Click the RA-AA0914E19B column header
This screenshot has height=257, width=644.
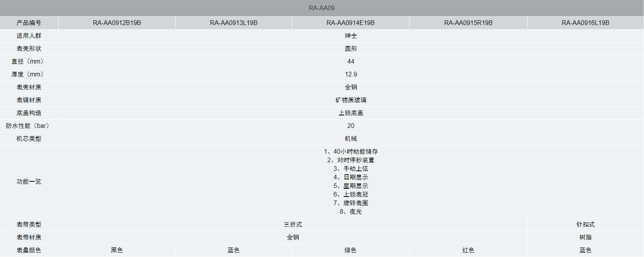pyautogui.click(x=350, y=23)
